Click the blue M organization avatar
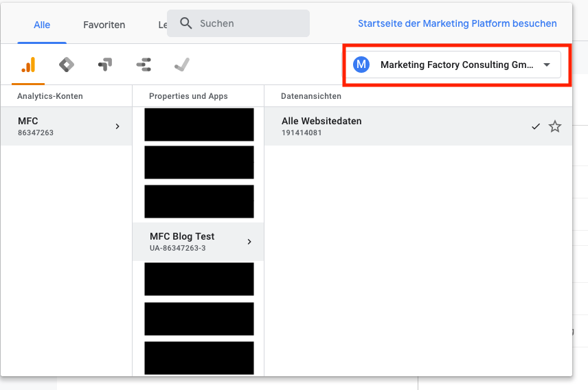 pyautogui.click(x=361, y=65)
